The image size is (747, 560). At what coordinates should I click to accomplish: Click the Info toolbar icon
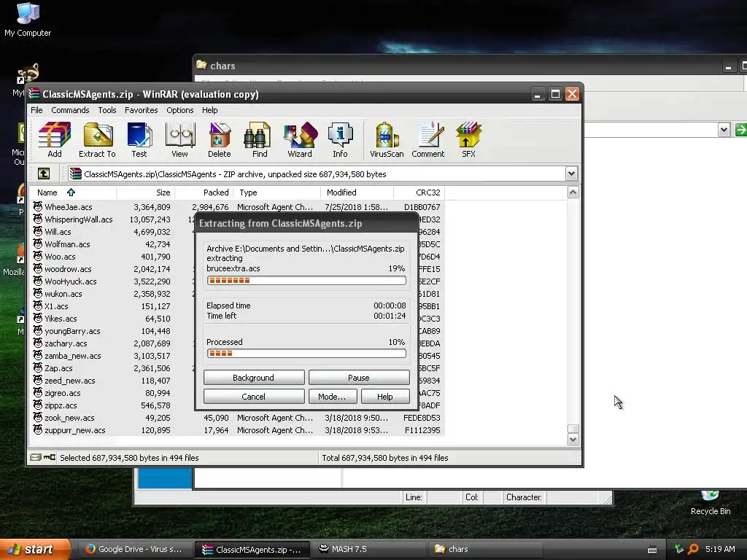click(340, 139)
